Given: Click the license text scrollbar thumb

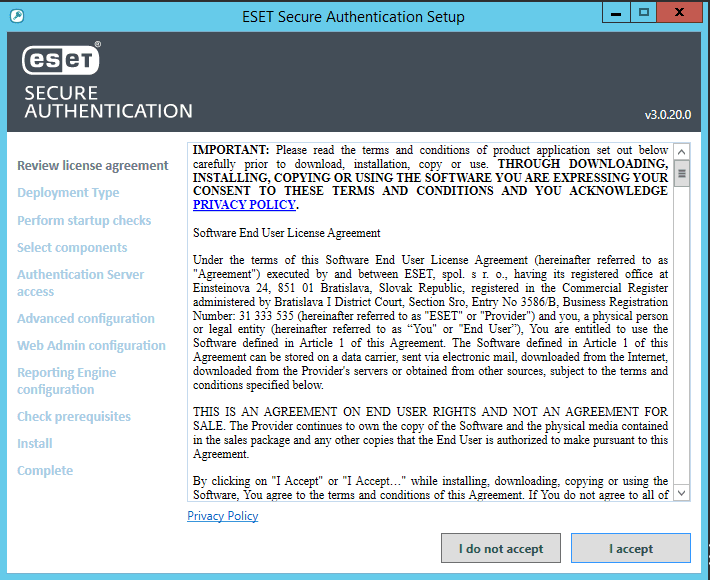Looking at the screenshot, I should [681, 173].
